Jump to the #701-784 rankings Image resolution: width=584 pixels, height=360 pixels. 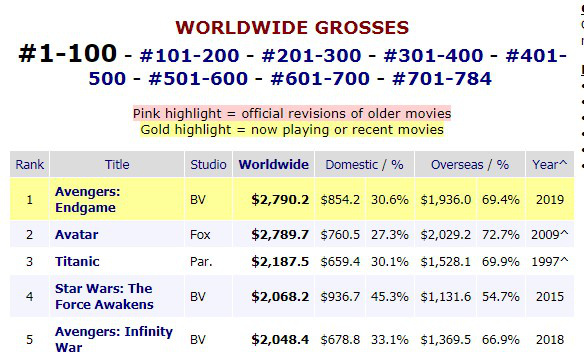(442, 79)
